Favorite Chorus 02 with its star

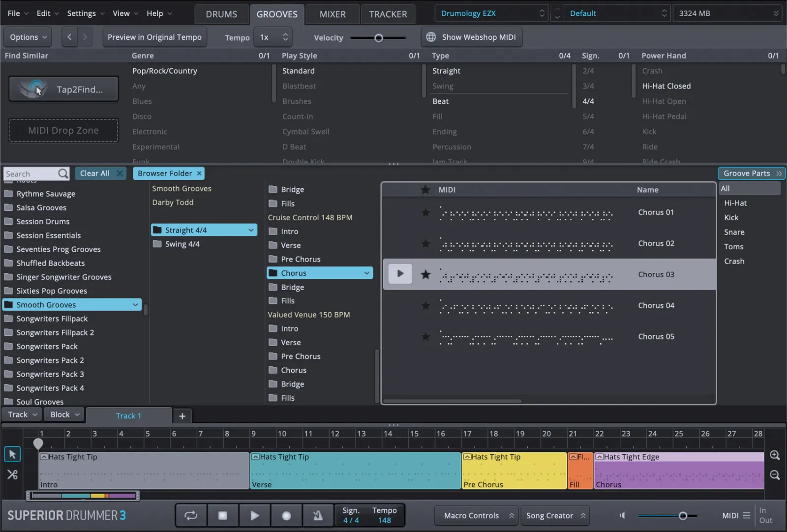[x=425, y=243]
